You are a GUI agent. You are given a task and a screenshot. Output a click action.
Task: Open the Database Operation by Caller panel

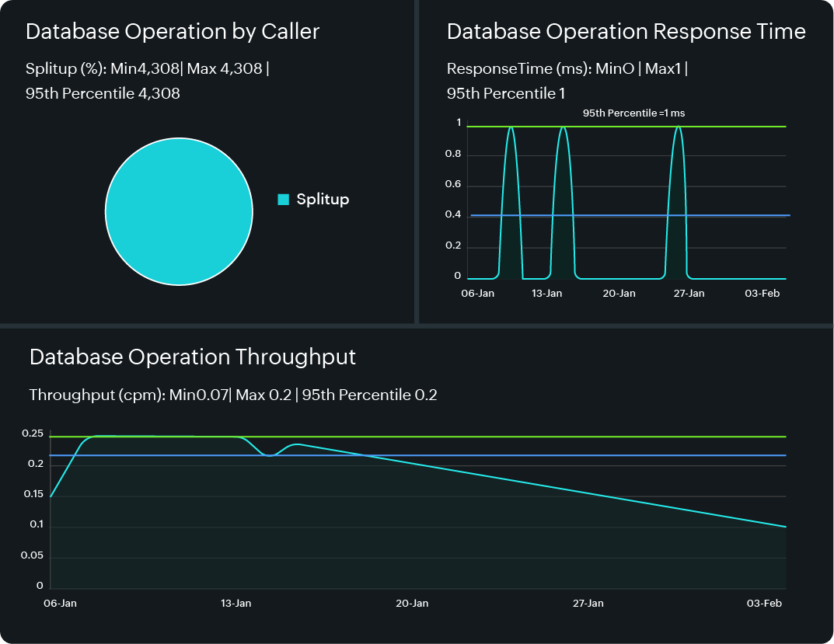point(173,32)
